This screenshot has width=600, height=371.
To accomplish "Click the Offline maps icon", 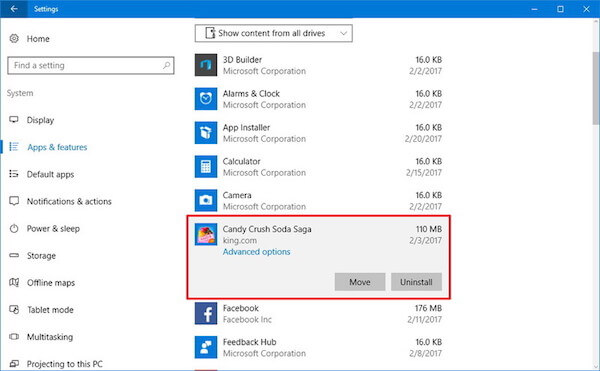I will [14, 283].
